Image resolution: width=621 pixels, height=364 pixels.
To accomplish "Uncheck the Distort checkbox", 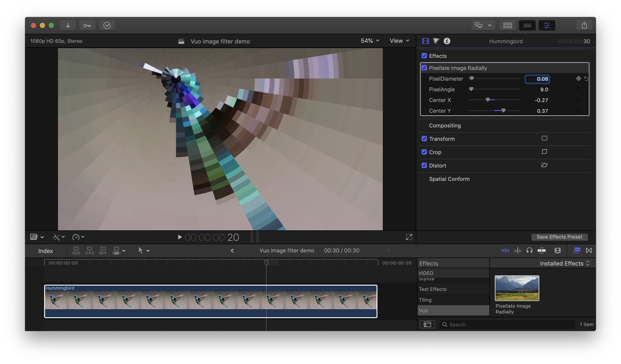I will 424,165.
